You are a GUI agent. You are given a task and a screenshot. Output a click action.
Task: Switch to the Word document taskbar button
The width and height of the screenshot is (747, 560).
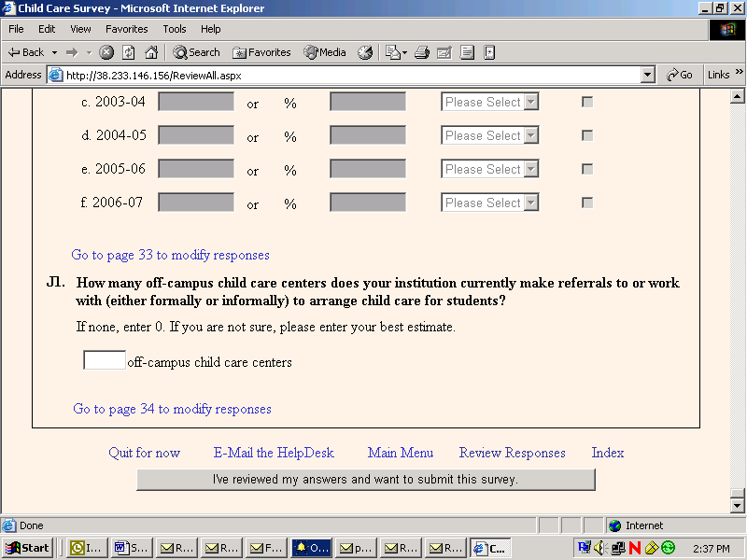pyautogui.click(x=133, y=548)
